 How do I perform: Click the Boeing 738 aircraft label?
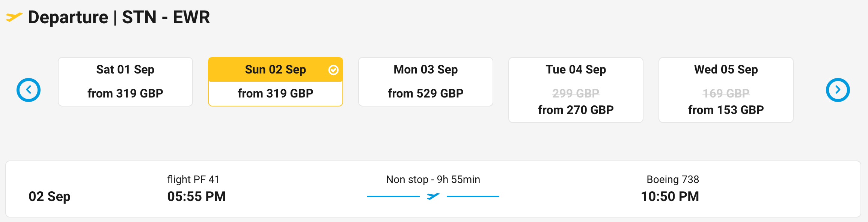click(x=672, y=180)
